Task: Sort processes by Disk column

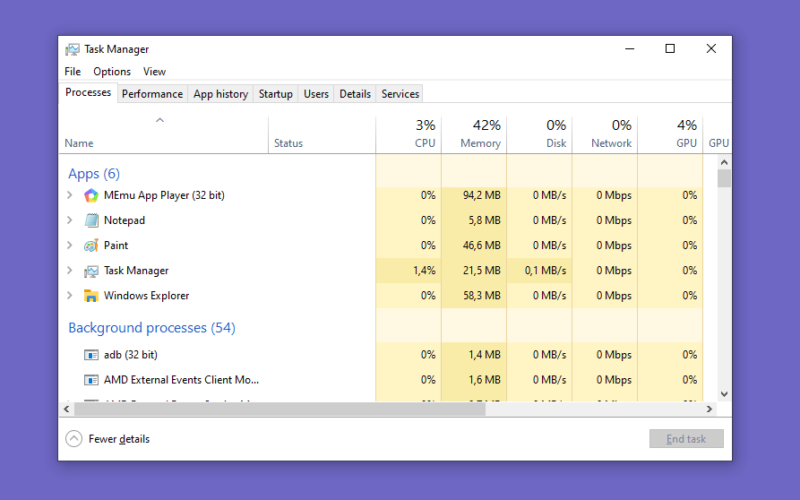Action: [539, 134]
